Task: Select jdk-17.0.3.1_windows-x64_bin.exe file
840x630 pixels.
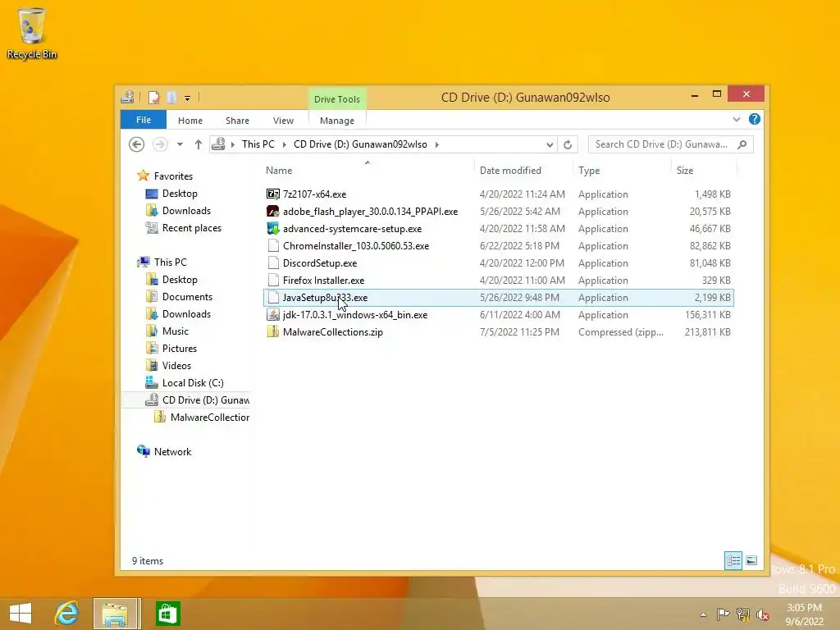Action: tap(498, 314)
